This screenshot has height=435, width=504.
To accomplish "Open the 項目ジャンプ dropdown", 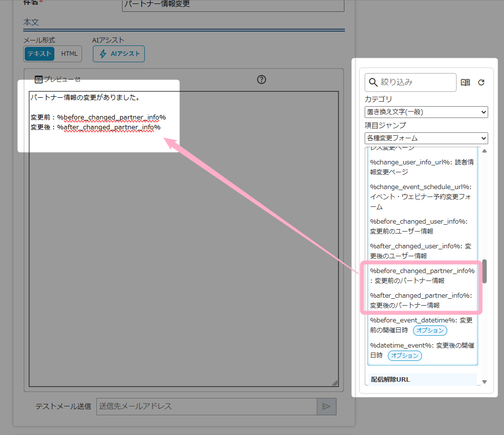I will [x=426, y=138].
